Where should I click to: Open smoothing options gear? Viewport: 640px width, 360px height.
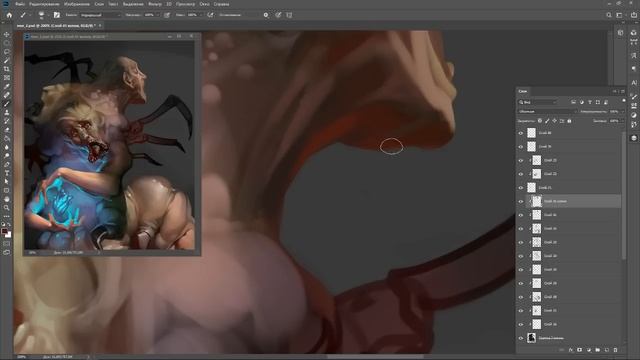(x=266, y=15)
